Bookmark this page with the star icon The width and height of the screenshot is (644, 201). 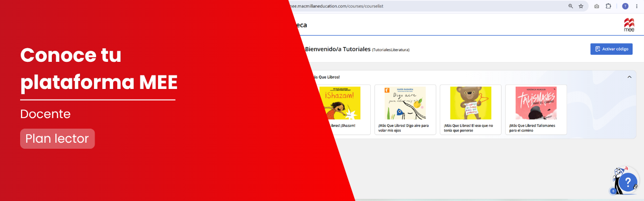[x=581, y=6]
